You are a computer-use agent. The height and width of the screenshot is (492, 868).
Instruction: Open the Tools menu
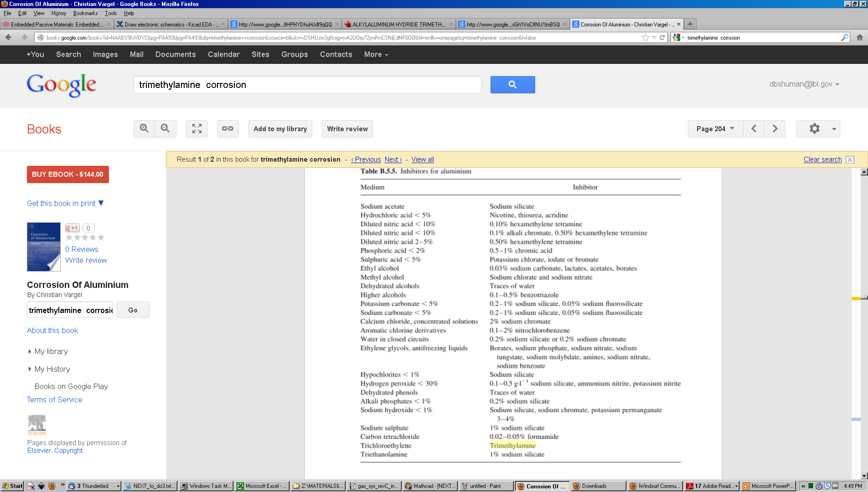pos(111,13)
